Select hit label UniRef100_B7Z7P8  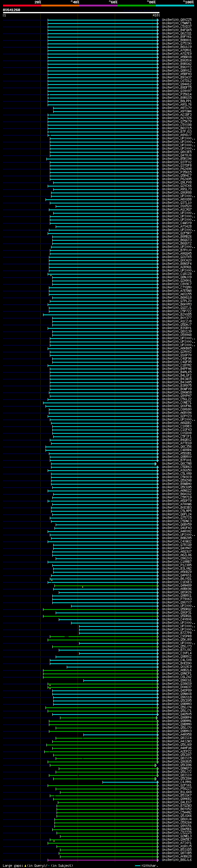click(176, 633)
